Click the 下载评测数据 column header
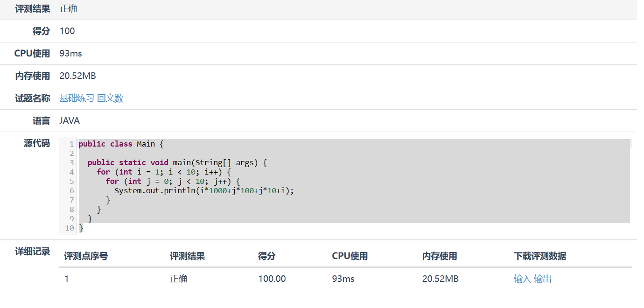Viewport: 644px width, 308px height. click(540, 256)
